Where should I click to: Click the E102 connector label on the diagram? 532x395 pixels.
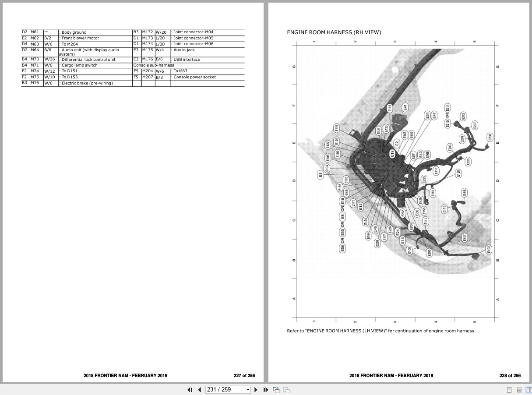click(489, 250)
